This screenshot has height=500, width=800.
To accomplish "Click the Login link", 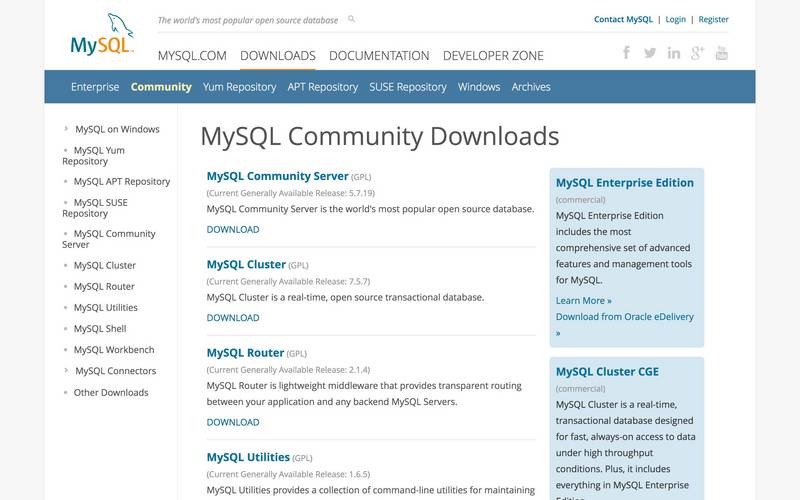I will (x=676, y=19).
